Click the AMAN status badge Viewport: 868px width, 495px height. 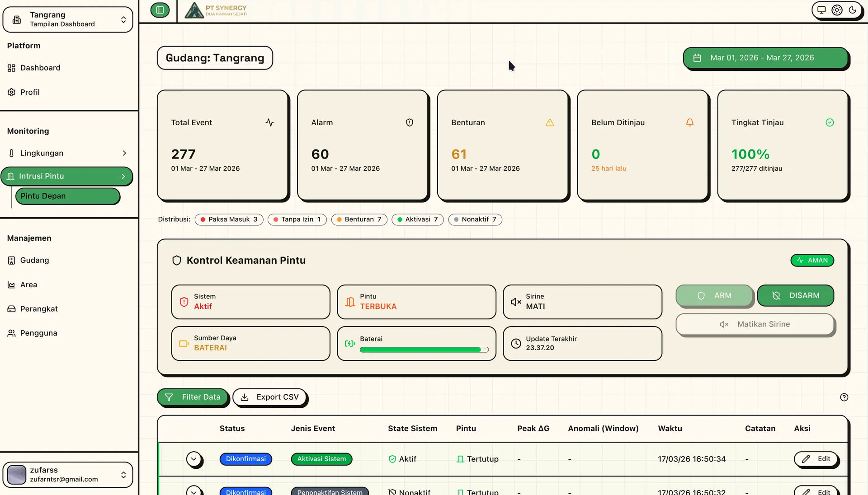click(x=812, y=261)
